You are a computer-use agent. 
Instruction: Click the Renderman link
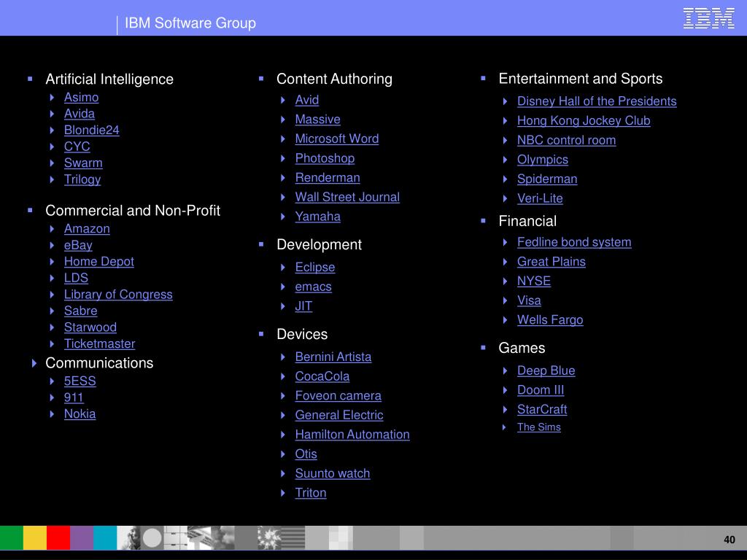pyautogui.click(x=328, y=178)
